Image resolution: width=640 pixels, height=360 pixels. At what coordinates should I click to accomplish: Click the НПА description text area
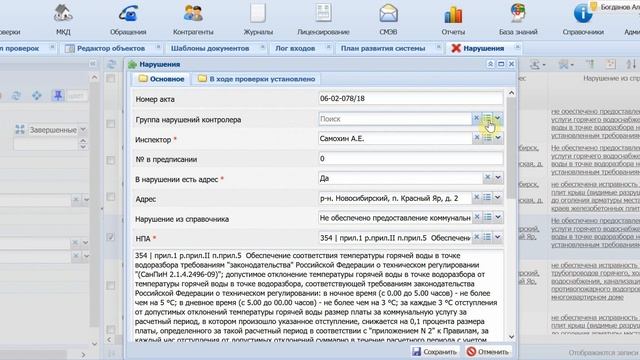pyautogui.click(x=318, y=296)
